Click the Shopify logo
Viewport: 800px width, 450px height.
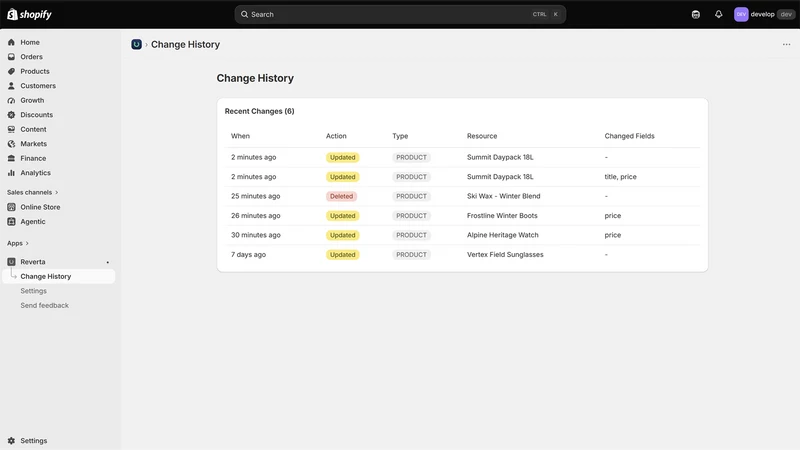(x=30, y=14)
